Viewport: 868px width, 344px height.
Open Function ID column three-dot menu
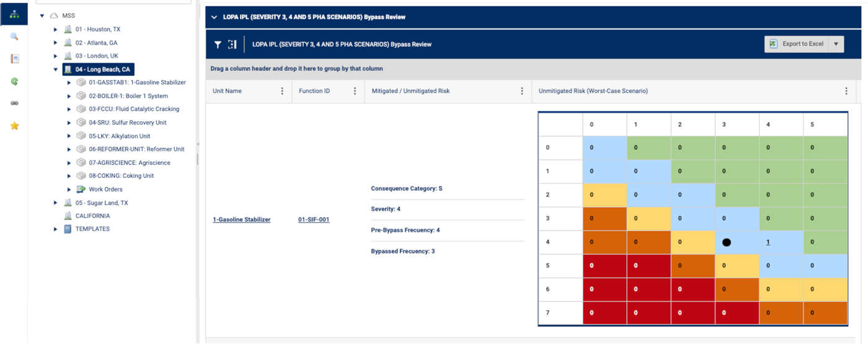355,91
